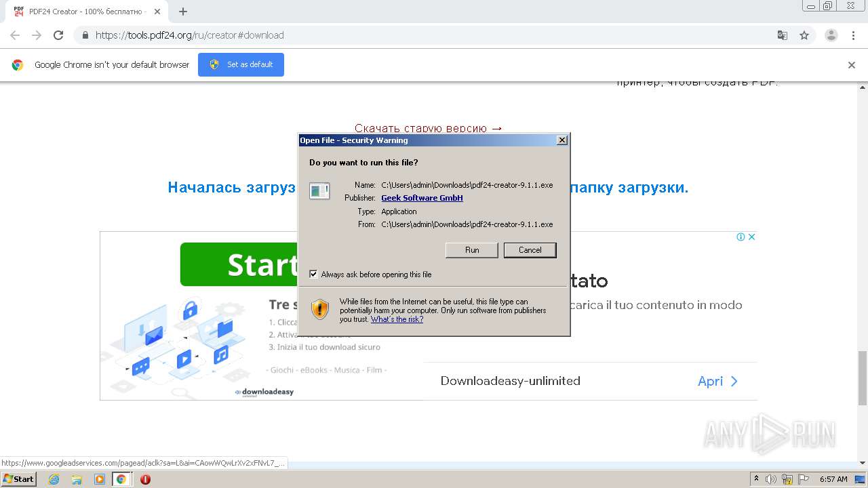The image size is (868, 488).
Task: Click the file icon in the warning dialog
Action: tap(319, 191)
